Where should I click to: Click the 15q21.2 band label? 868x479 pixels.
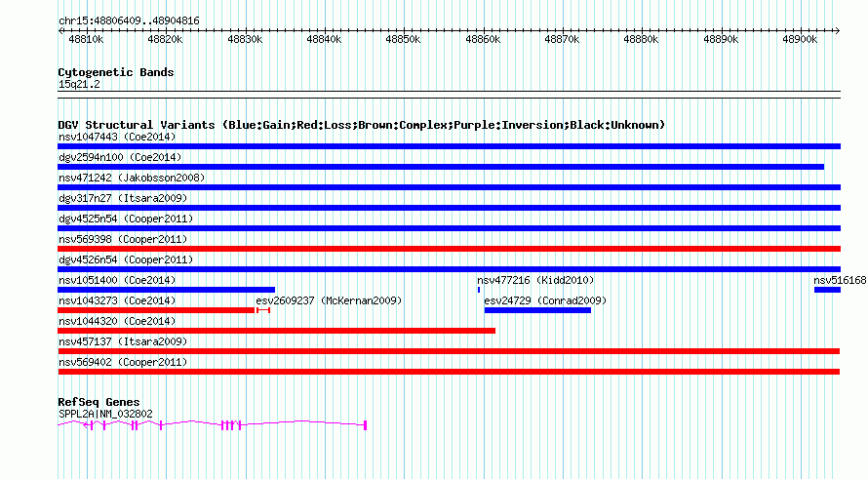(x=79, y=84)
